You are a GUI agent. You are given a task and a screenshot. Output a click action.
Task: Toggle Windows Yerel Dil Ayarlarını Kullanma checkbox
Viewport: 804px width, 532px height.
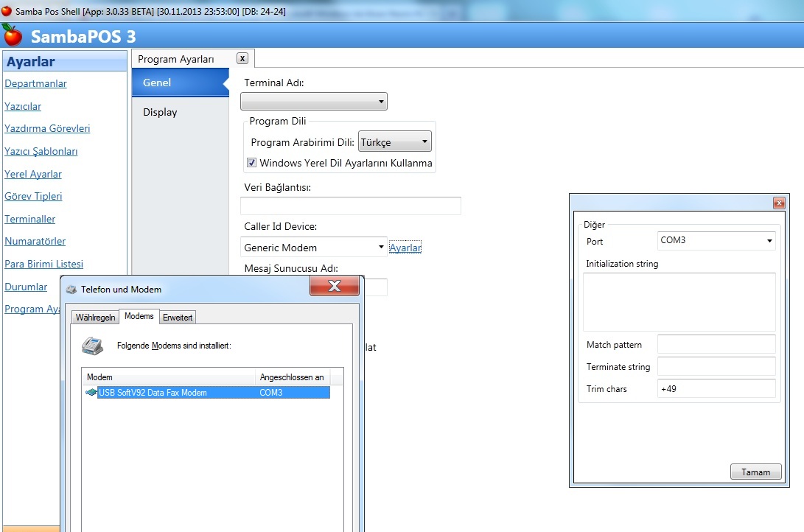[x=251, y=163]
